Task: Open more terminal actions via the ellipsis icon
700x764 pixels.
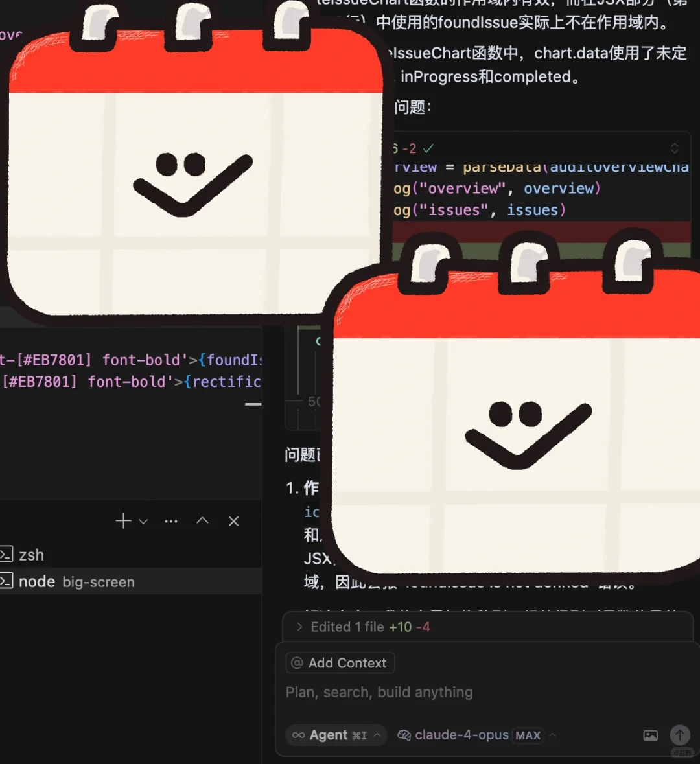Action: 170,520
